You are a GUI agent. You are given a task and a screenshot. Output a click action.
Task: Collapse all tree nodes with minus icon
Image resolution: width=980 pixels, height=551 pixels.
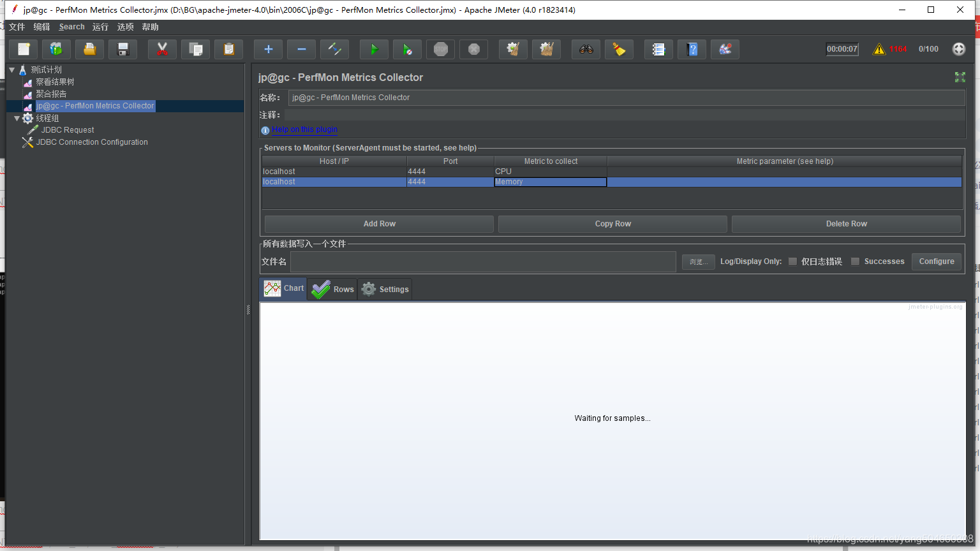click(x=302, y=49)
